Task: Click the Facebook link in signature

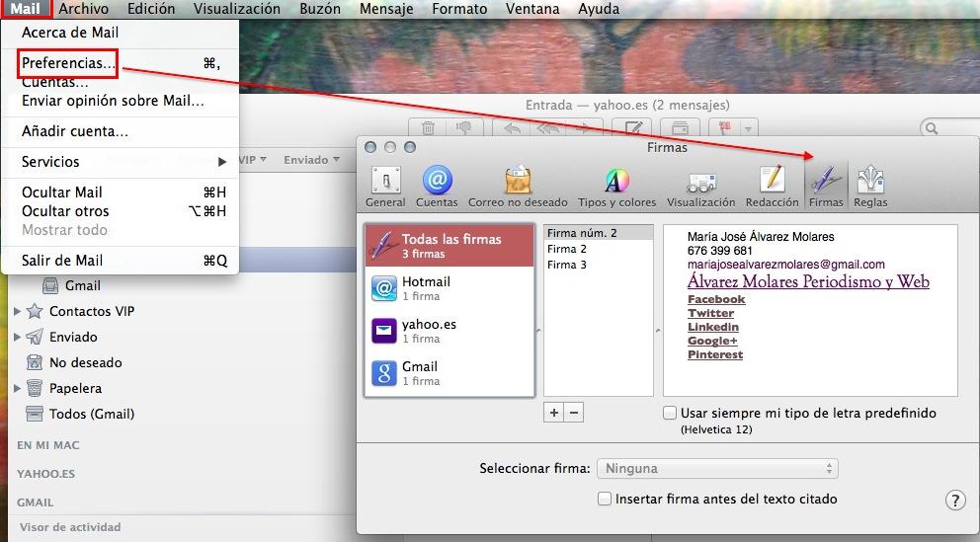Action: (x=715, y=299)
